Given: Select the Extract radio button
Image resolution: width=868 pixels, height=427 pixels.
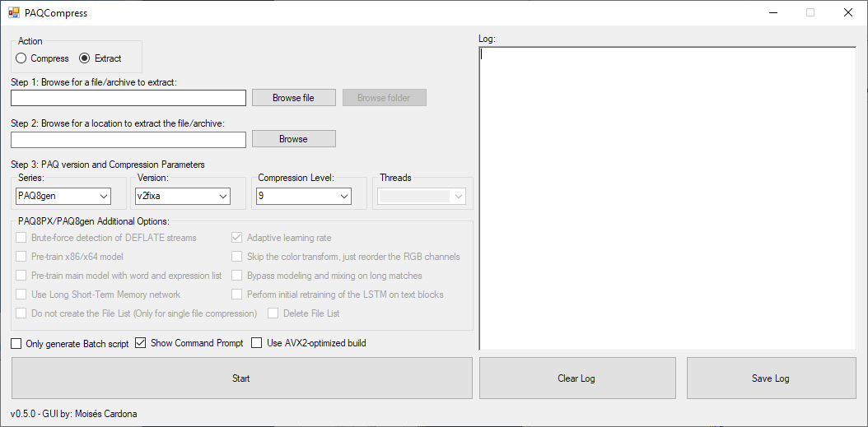Looking at the screenshot, I should tap(84, 58).
